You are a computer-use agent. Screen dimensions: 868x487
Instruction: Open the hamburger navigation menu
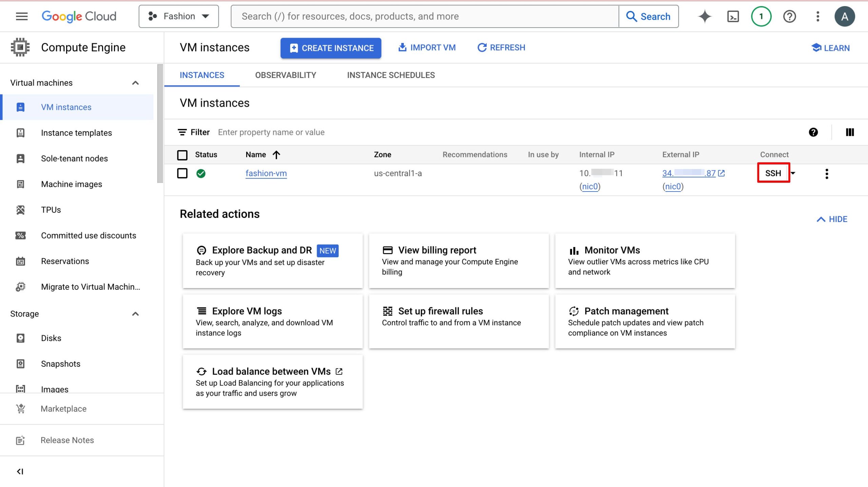(x=22, y=16)
